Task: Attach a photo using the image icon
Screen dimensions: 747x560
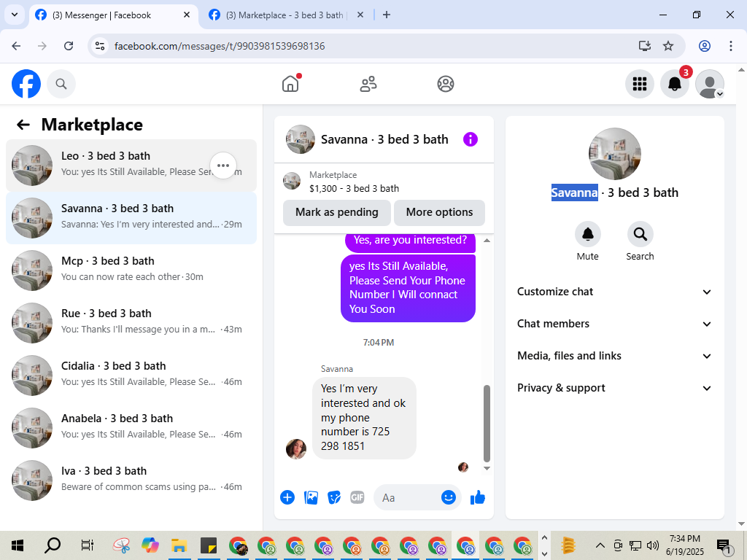Action: click(311, 497)
